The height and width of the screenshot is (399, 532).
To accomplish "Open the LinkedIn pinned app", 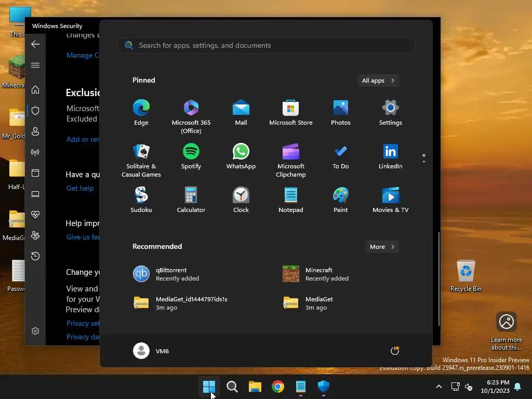I will (x=391, y=156).
